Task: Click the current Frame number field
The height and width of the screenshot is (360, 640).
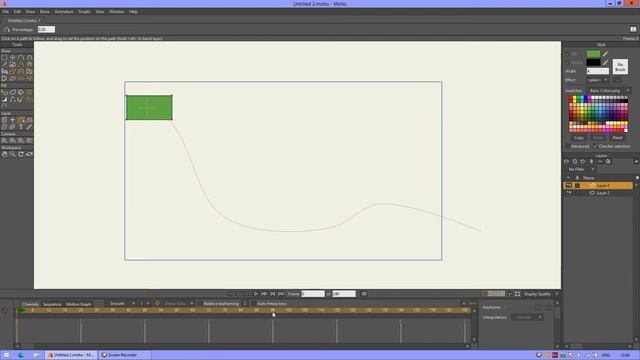Action: (313, 294)
